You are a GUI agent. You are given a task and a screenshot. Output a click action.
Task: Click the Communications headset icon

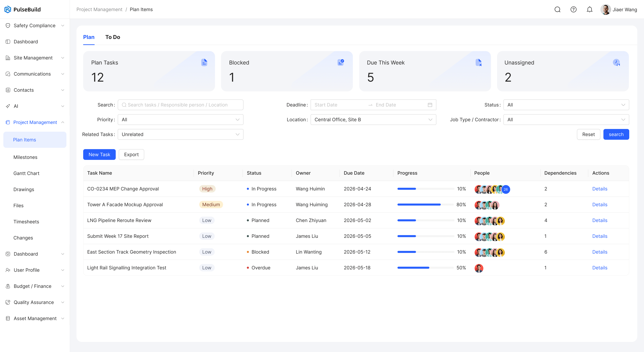point(8,74)
